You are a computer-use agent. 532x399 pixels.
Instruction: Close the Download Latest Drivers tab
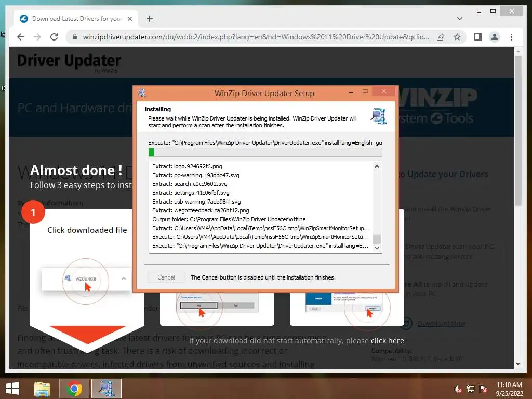tap(129, 19)
